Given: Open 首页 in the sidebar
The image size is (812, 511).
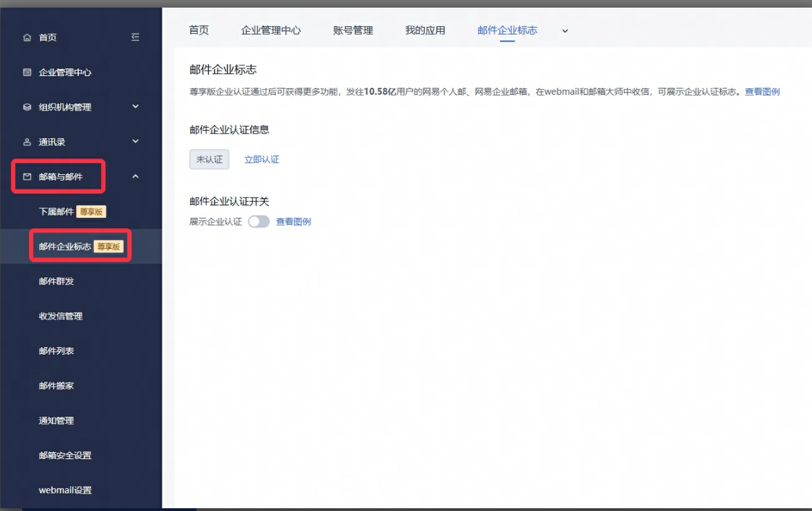Looking at the screenshot, I should pyautogui.click(x=48, y=37).
